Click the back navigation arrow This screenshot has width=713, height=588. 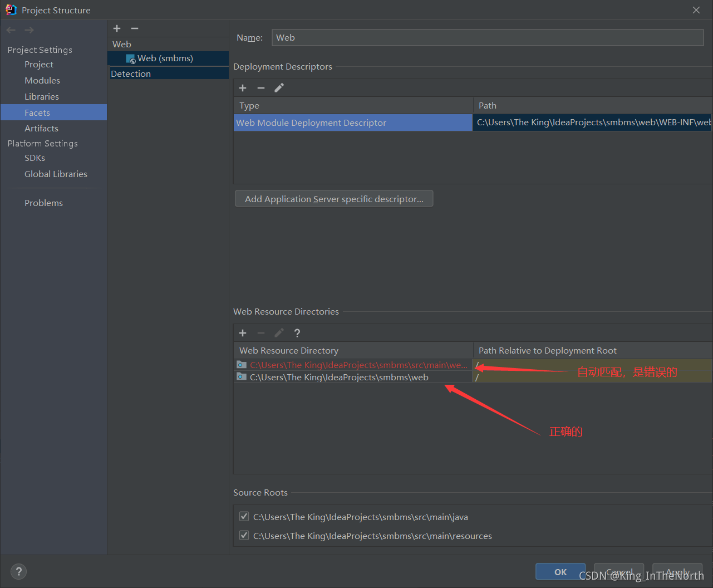point(11,30)
